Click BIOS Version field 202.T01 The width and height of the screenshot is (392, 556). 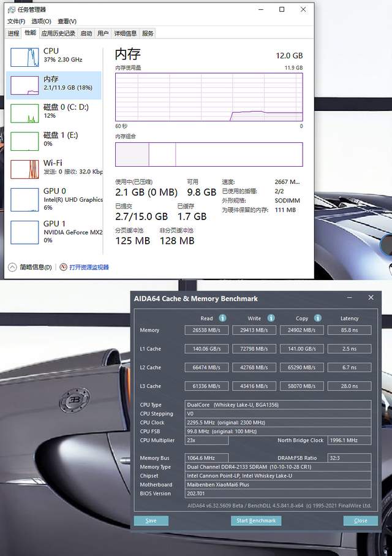click(x=278, y=493)
